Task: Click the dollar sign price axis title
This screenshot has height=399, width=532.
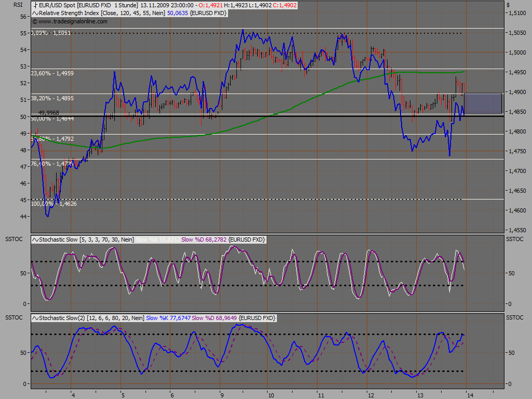Action: click(508, 5)
